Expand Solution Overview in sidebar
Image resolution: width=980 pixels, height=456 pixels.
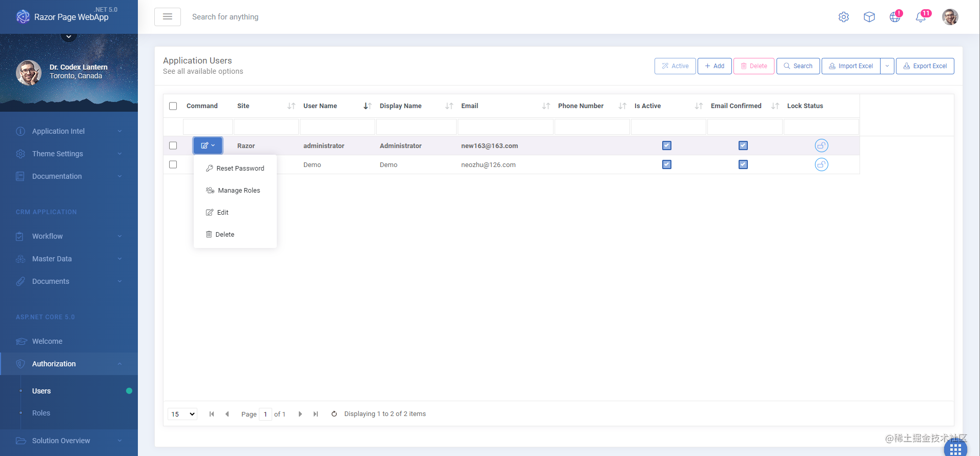pyautogui.click(x=69, y=441)
